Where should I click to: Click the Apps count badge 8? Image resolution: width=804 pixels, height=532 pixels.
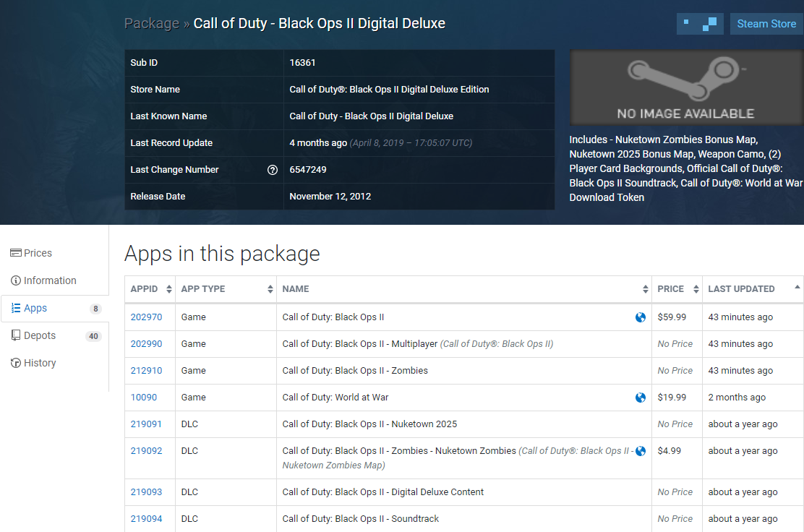[95, 309]
